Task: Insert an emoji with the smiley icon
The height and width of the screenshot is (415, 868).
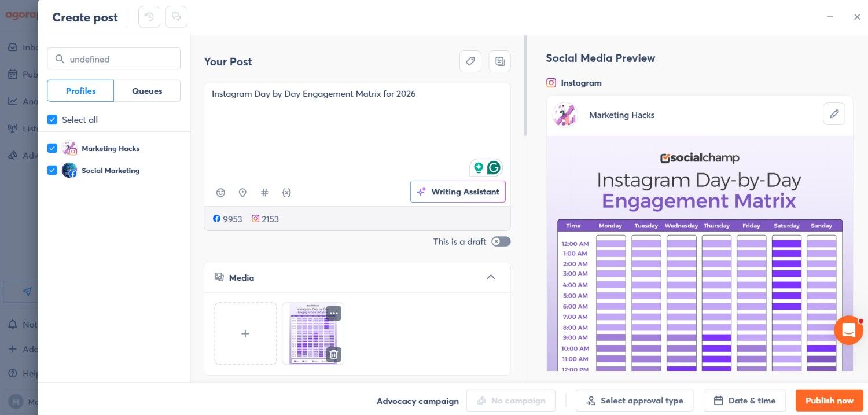Action: tap(220, 192)
